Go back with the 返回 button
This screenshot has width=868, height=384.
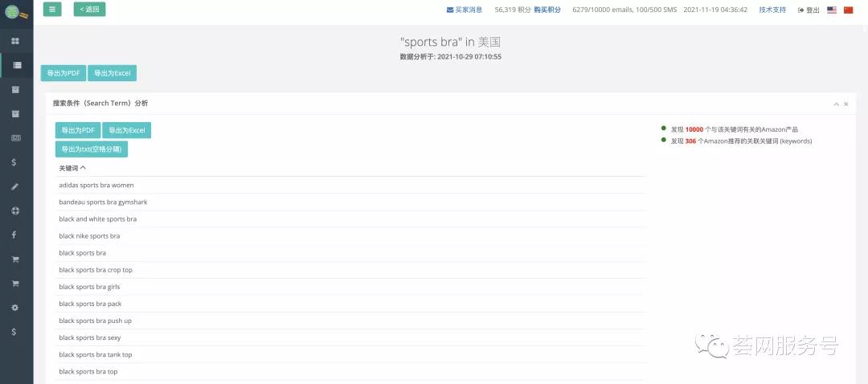tap(89, 10)
